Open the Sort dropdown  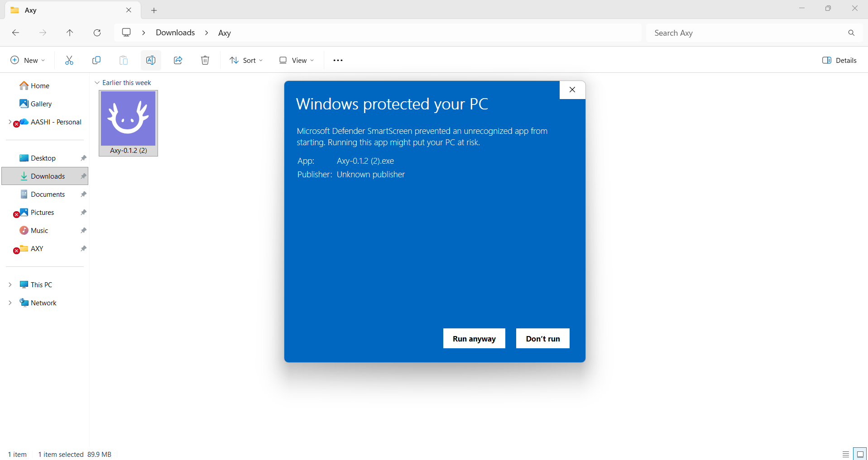[246, 60]
